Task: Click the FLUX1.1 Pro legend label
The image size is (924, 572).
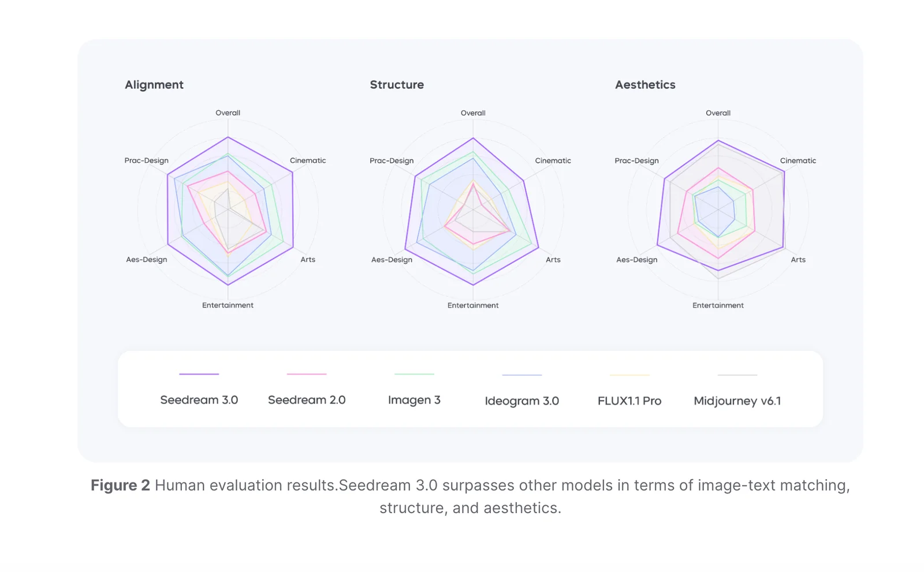Action: (629, 401)
